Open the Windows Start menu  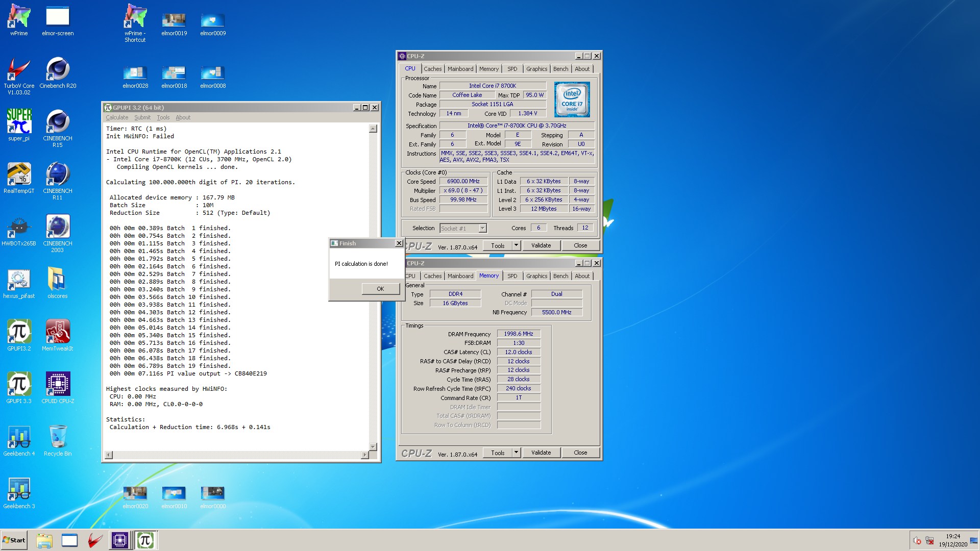tap(14, 540)
